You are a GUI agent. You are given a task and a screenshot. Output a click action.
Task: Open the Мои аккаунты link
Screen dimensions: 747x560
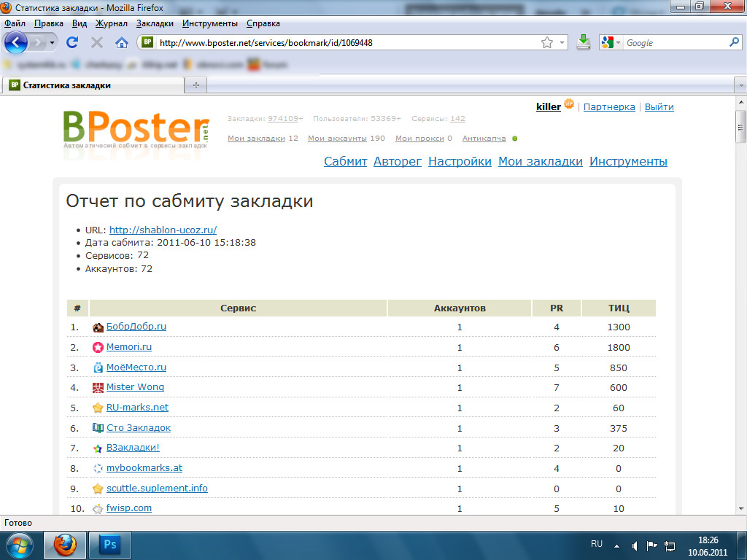tap(337, 138)
